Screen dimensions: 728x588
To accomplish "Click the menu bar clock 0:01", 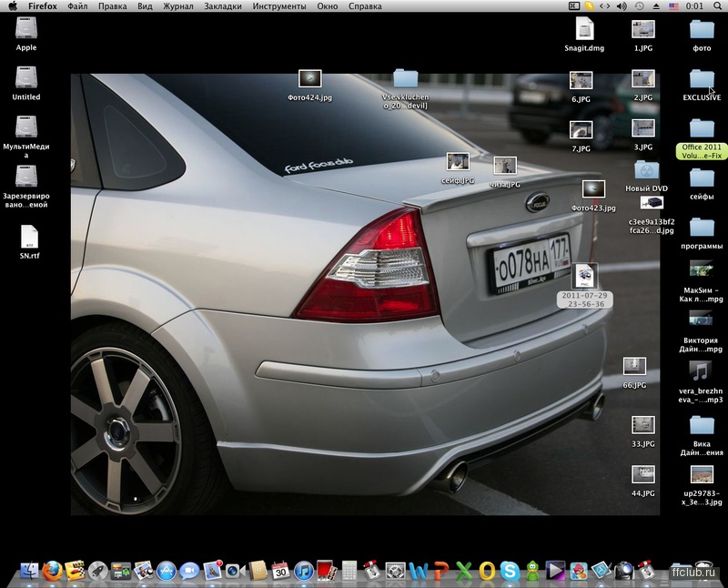I will (x=694, y=6).
